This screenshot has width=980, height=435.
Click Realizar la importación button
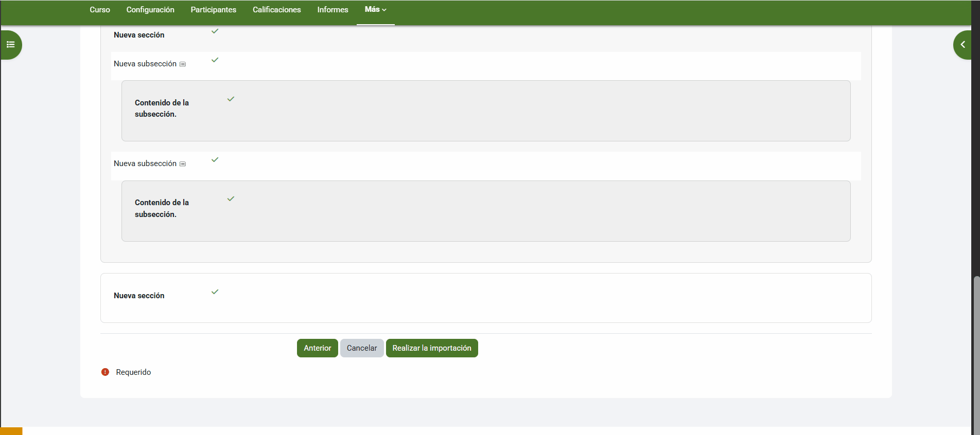431,348
